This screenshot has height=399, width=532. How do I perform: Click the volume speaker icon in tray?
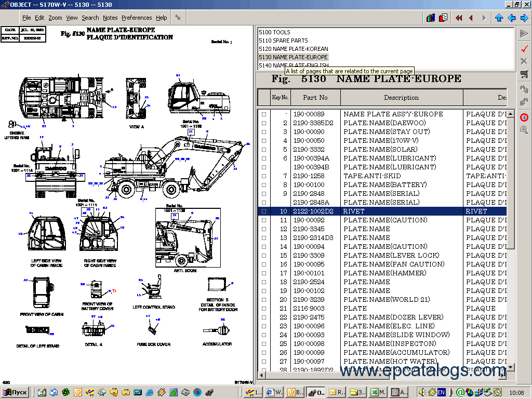click(422, 392)
